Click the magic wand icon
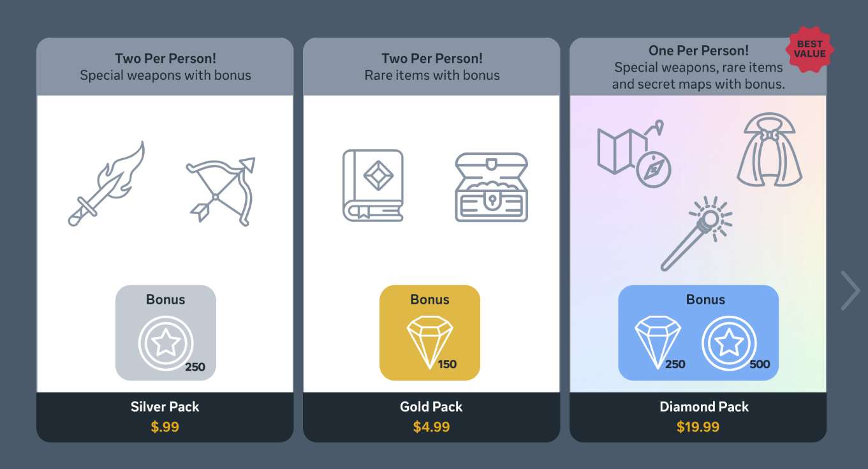The width and height of the screenshot is (868, 469). pos(696,233)
